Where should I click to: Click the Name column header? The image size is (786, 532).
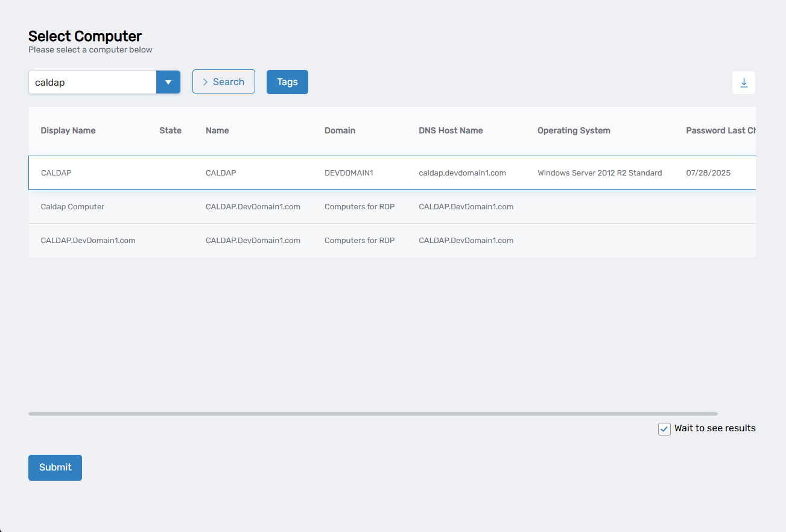217,130
